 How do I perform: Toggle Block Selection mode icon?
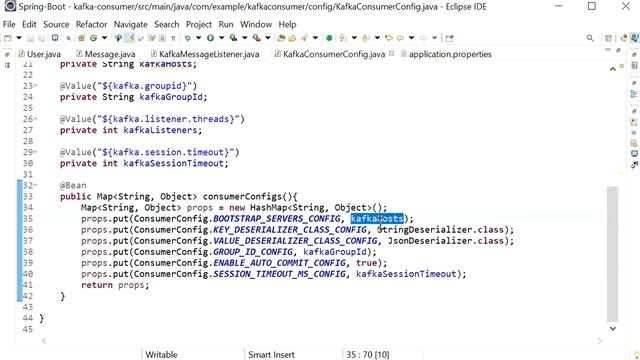point(162,38)
